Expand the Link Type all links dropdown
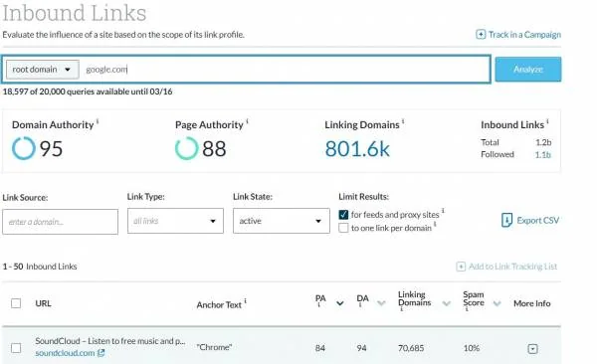 point(175,221)
